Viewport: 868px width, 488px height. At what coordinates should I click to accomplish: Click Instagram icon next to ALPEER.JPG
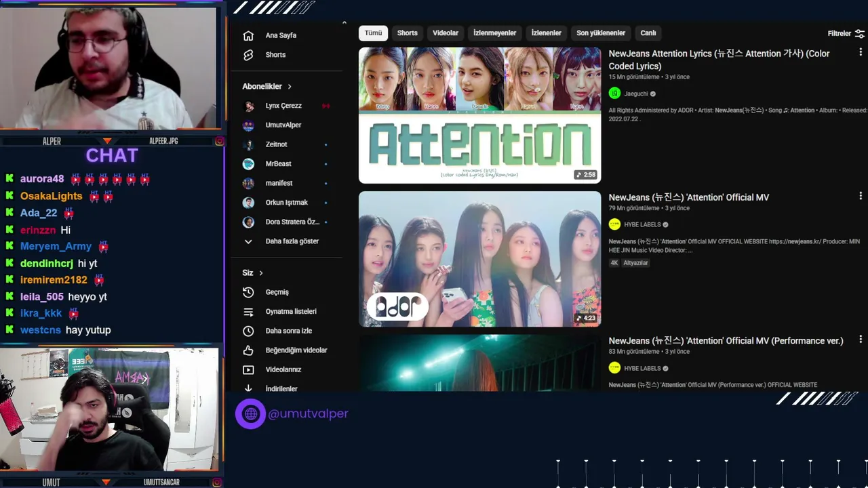tap(219, 141)
